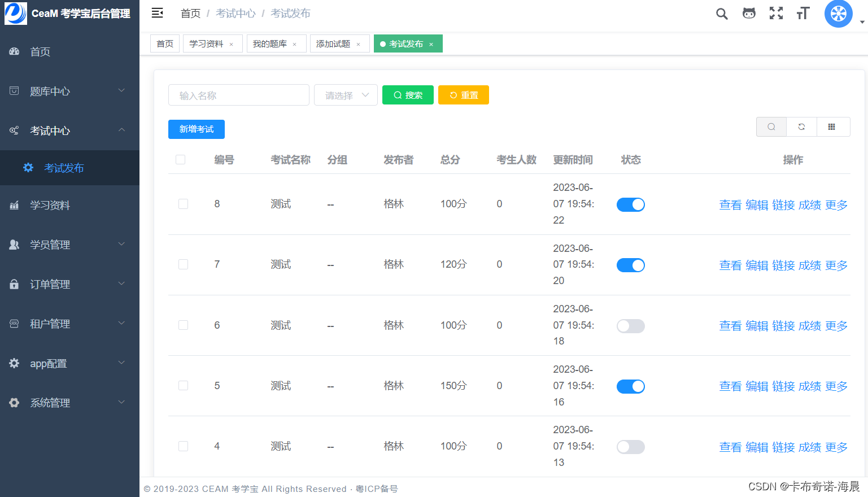The height and width of the screenshot is (497, 868).
Task: Enable the status switch for exam 6
Action: pos(631,326)
